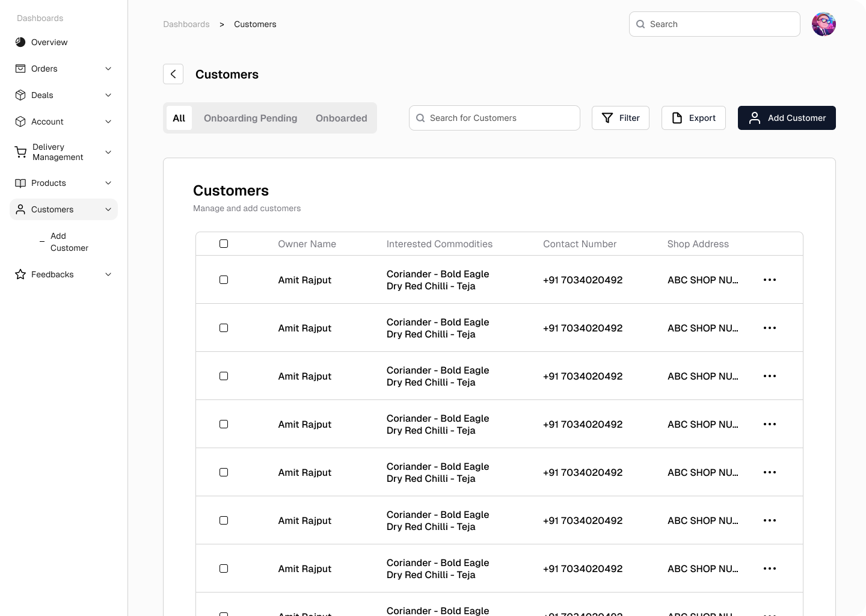Expand the Feedbacks dropdown arrow

tap(108, 274)
